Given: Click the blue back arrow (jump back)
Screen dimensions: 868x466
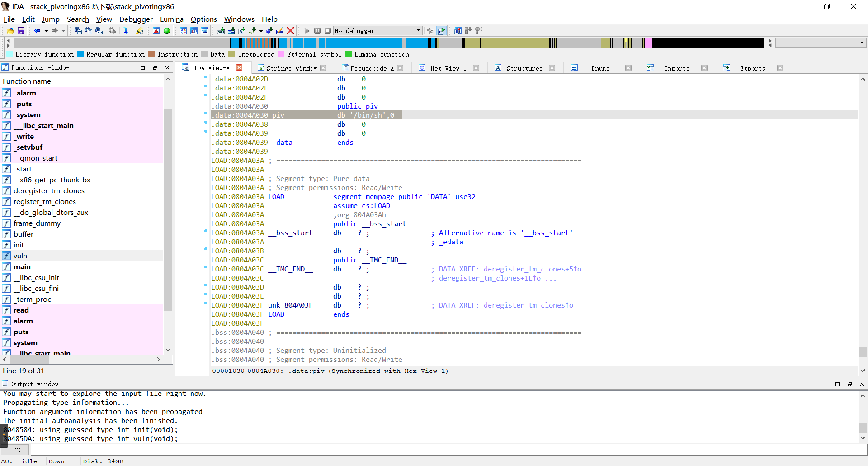Looking at the screenshot, I should click(37, 31).
